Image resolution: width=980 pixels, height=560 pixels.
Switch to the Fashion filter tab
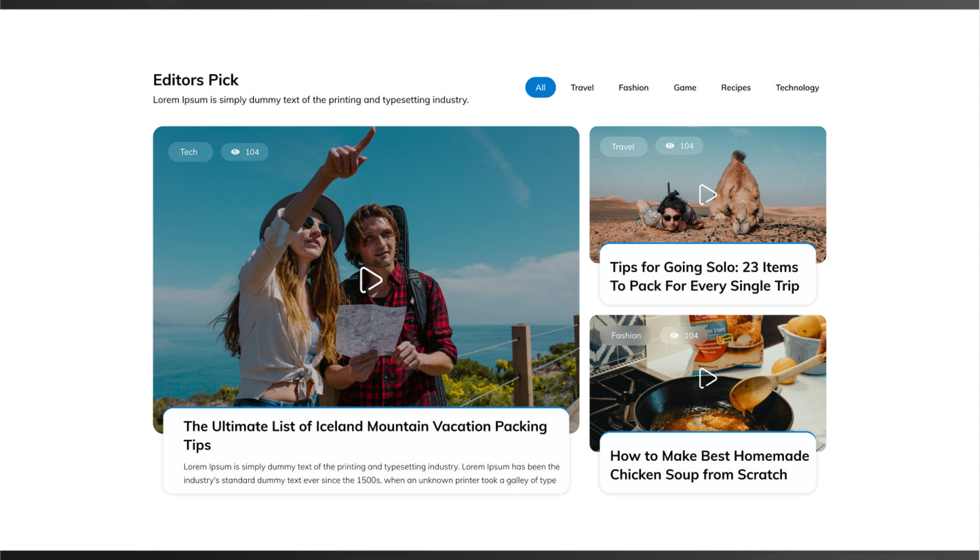click(x=633, y=88)
